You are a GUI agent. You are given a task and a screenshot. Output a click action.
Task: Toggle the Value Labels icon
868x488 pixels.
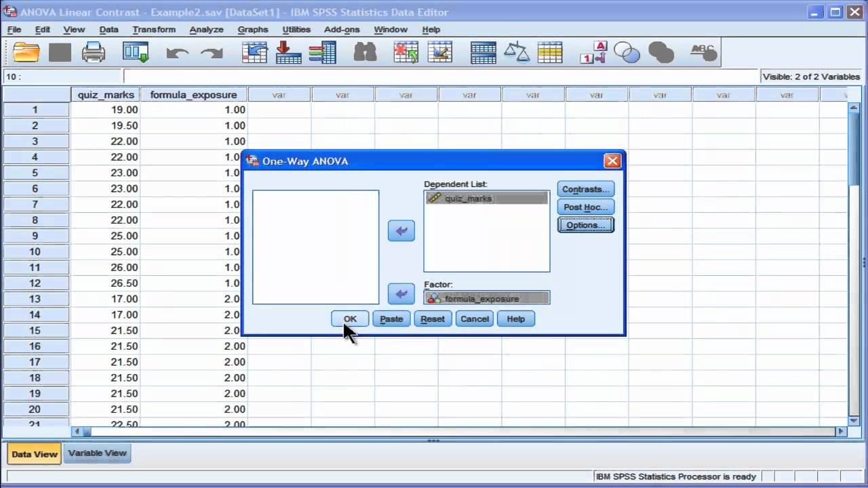(x=593, y=52)
